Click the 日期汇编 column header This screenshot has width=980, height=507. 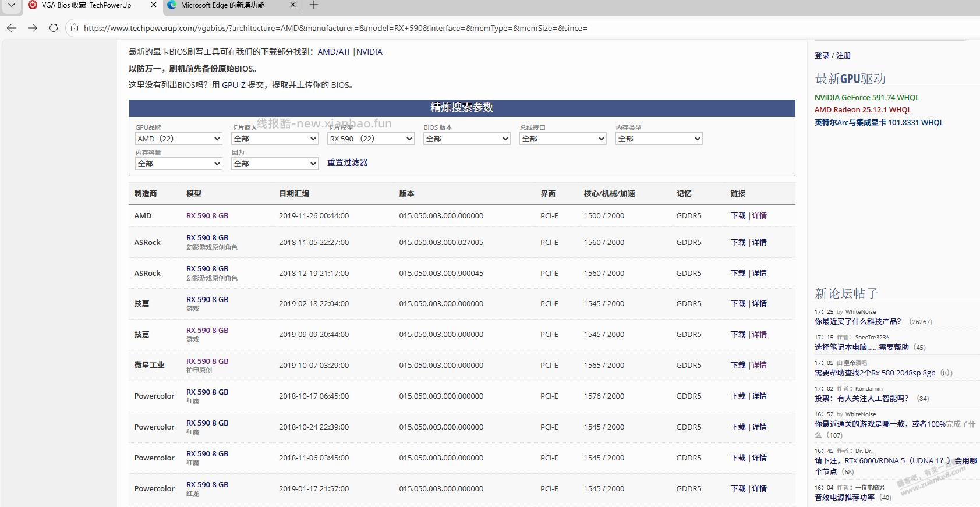pos(294,193)
